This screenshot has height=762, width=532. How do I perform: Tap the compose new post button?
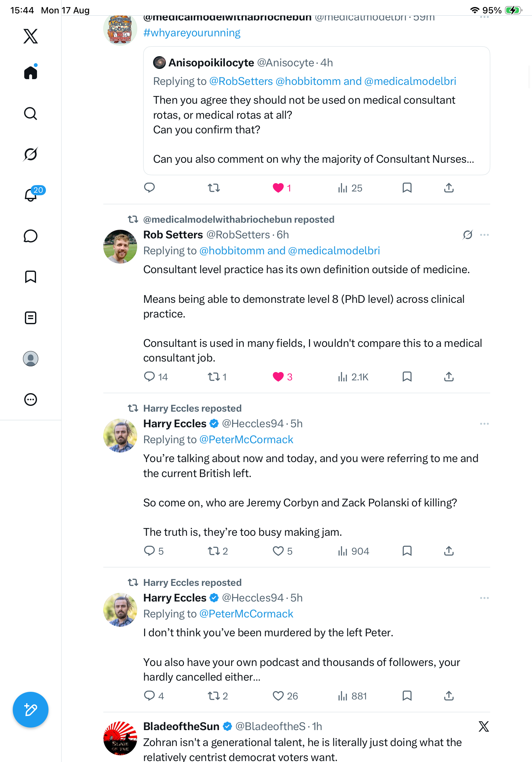click(x=31, y=710)
